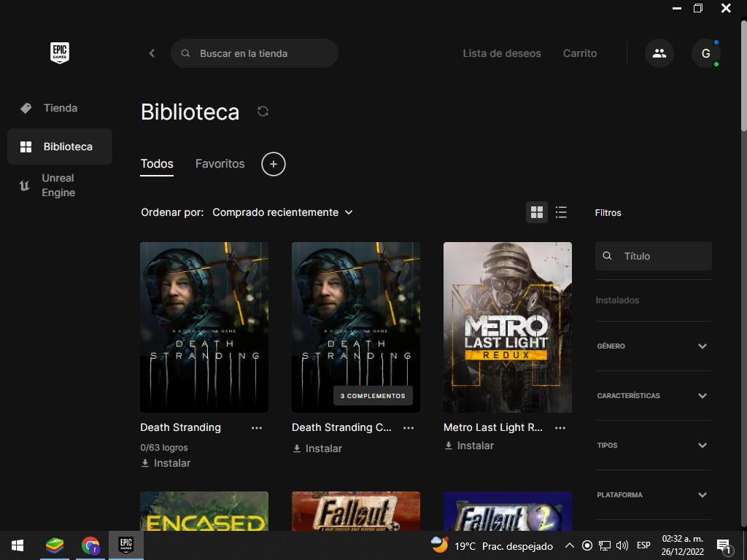This screenshot has height=560, width=747.
Task: Open the Fallout 2 game cover
Action: pyautogui.click(x=508, y=511)
